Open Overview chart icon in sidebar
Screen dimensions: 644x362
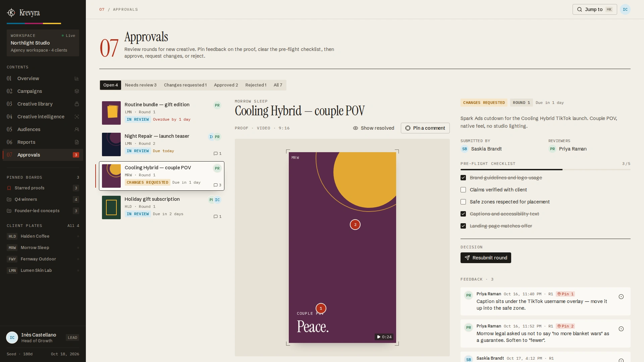tap(76, 78)
